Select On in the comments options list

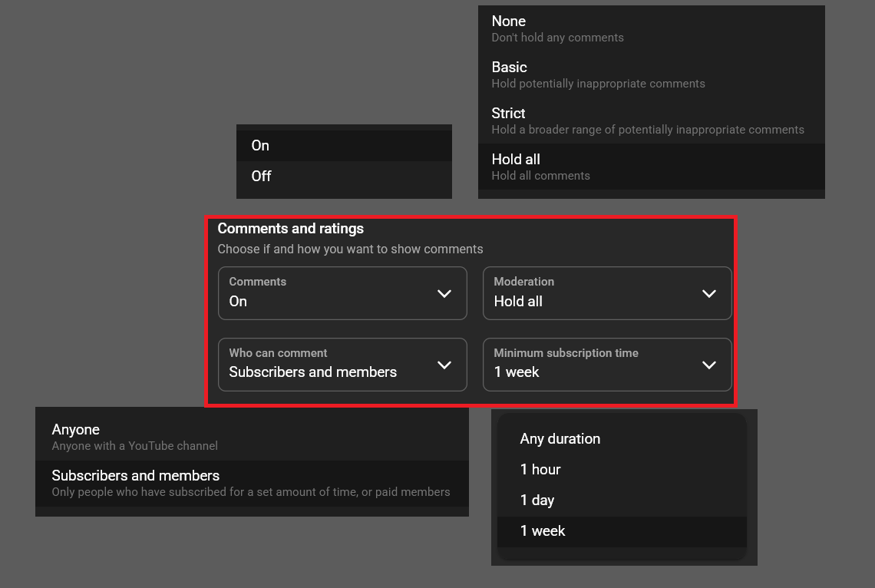coord(345,146)
